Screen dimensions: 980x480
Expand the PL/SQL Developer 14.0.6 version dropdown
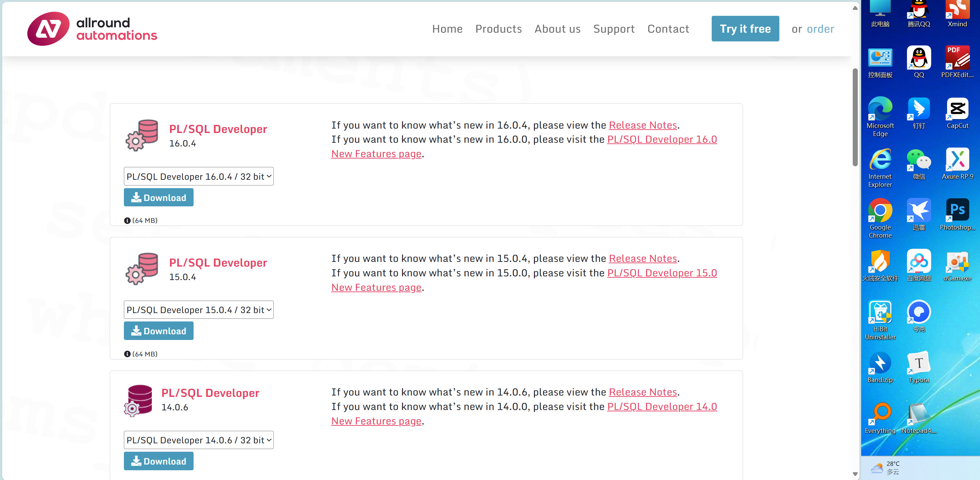tap(199, 440)
